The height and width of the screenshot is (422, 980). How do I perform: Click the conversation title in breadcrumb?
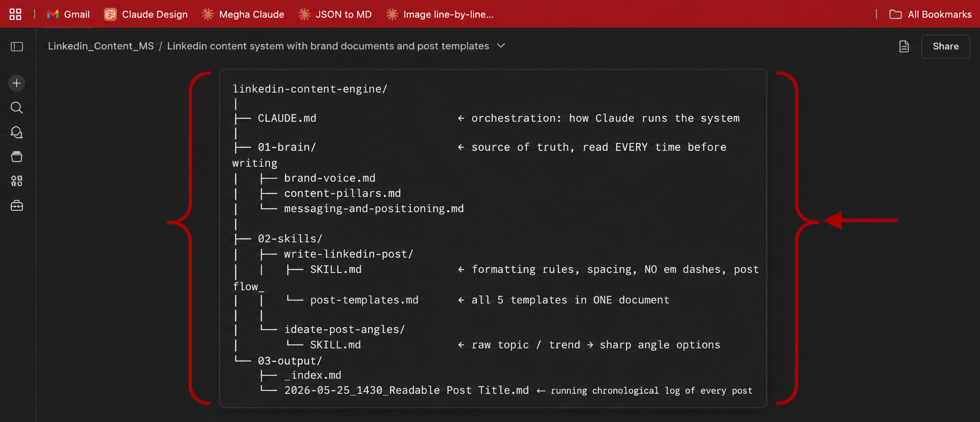click(328, 46)
